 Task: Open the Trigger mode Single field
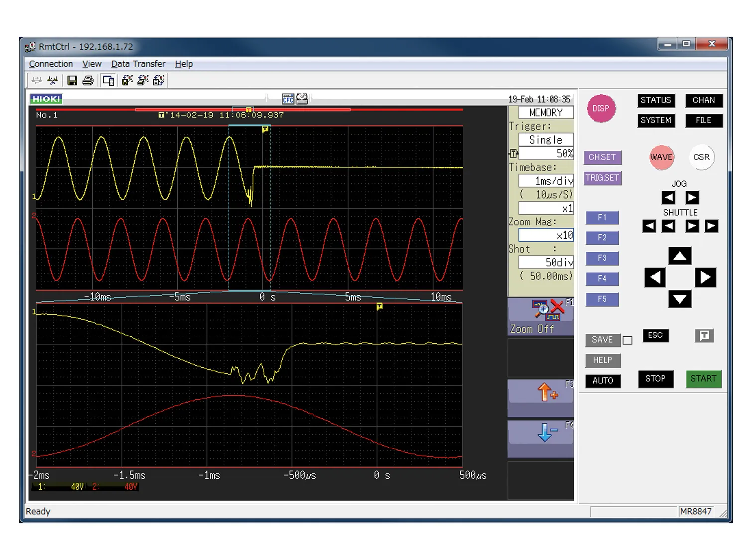(x=546, y=140)
